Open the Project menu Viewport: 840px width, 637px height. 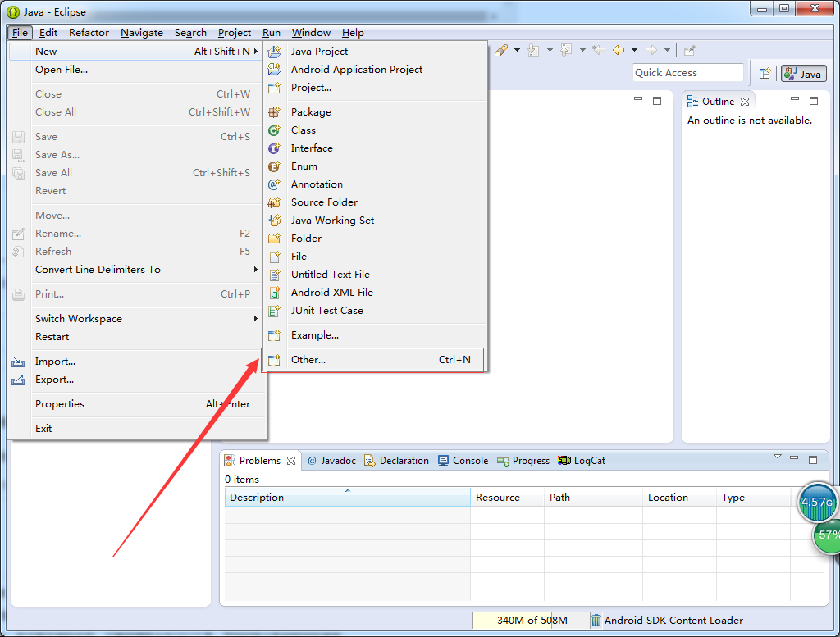click(234, 33)
